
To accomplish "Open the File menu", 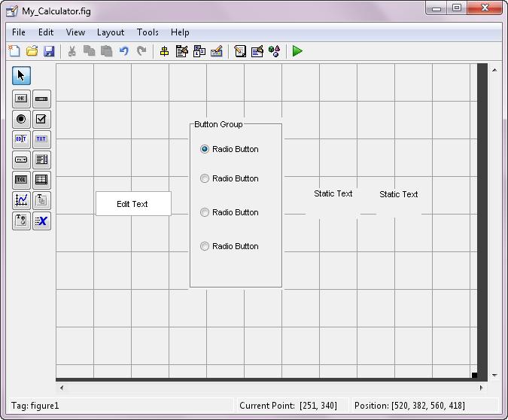I will point(19,32).
